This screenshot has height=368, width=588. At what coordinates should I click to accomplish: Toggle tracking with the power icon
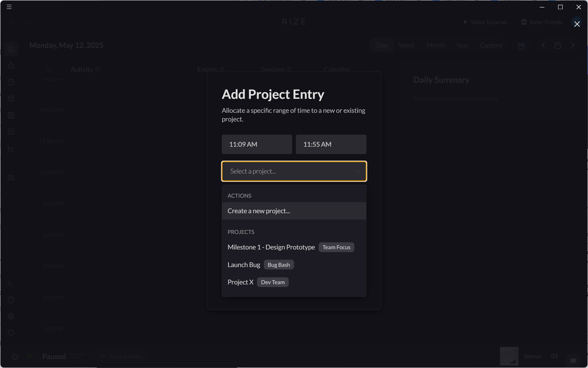click(x=15, y=356)
